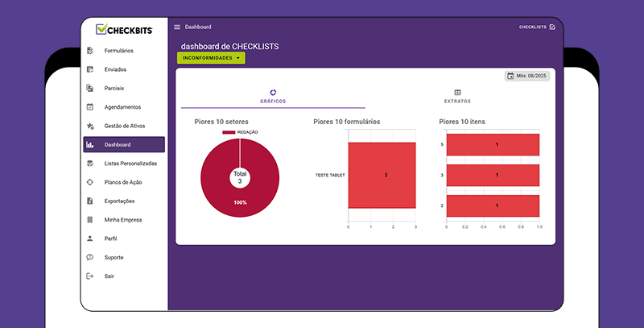Viewport: 644px width, 328px height.
Task: Click the TESTE TABLET axis label
Action: click(330, 175)
